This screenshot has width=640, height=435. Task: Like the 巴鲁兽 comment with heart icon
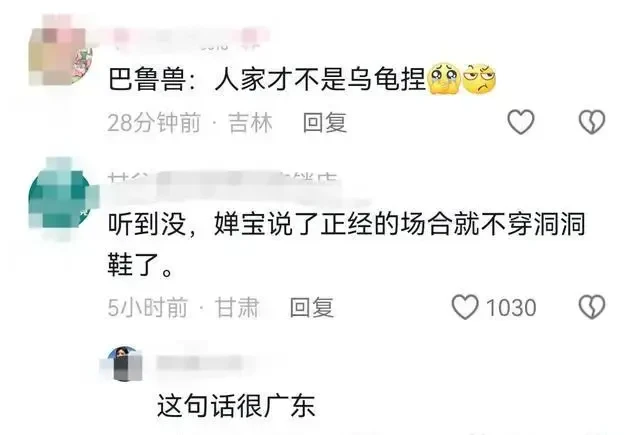pyautogui.click(x=520, y=122)
